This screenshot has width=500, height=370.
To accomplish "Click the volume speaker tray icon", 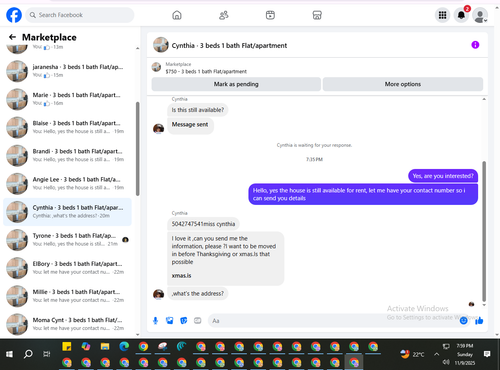I will [446, 362].
